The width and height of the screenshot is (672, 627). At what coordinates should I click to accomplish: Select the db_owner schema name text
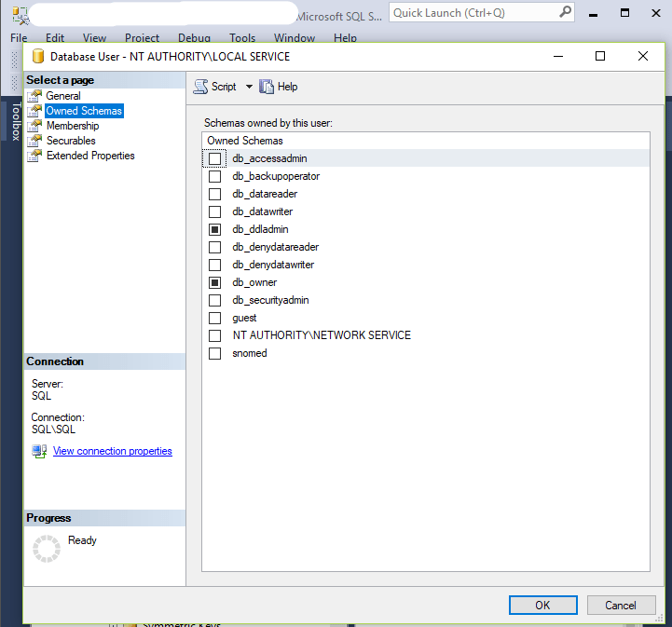(254, 282)
